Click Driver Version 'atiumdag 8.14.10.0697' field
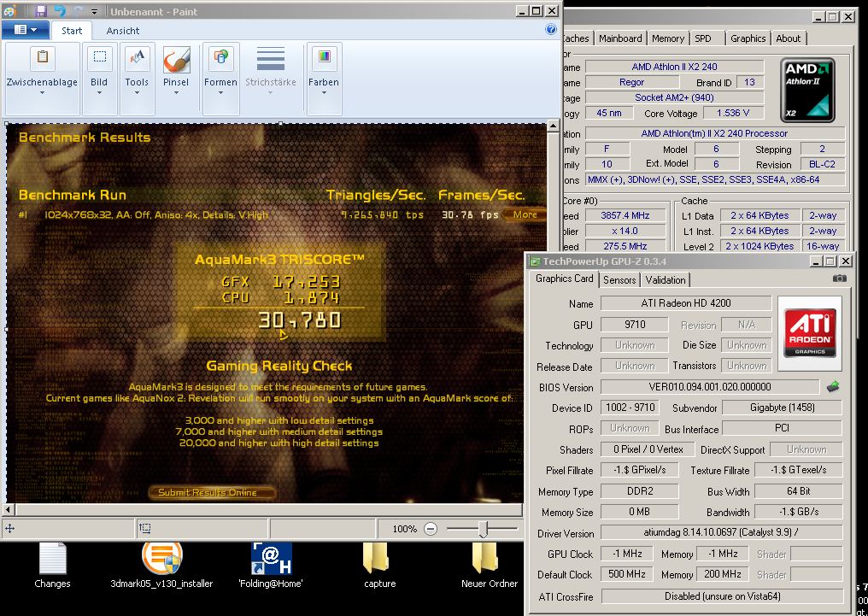 [721, 532]
